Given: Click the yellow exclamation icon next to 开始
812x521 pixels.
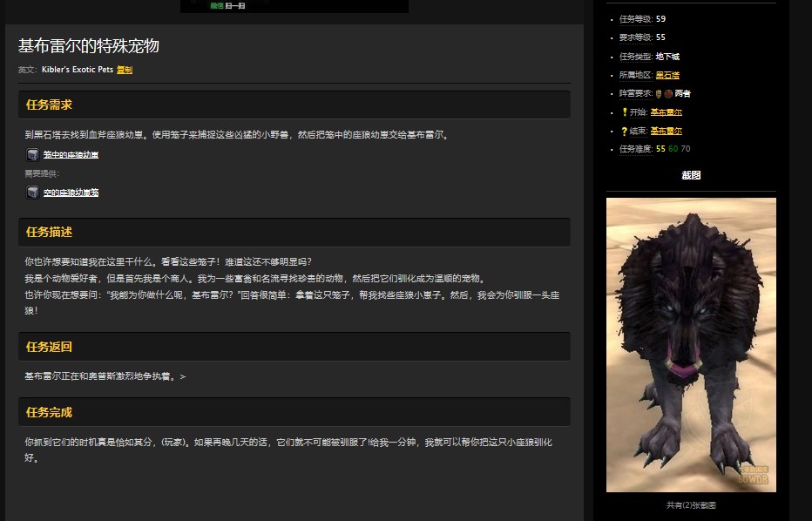Looking at the screenshot, I should click(623, 112).
